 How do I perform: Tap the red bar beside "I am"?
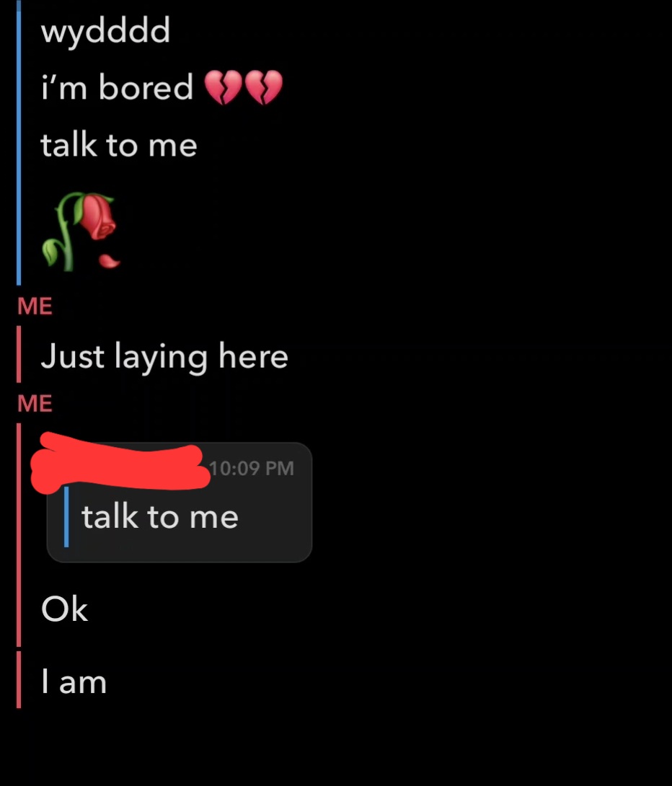click(x=19, y=680)
